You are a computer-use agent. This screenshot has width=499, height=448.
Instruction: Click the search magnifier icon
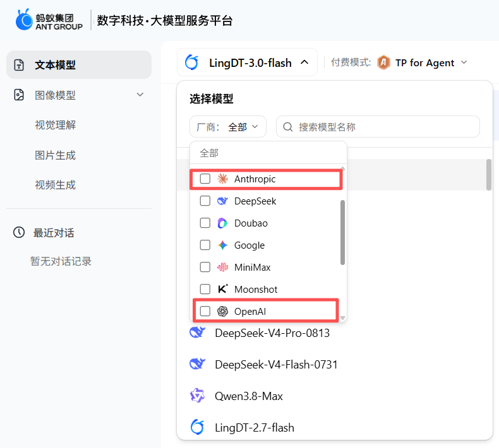coord(287,127)
